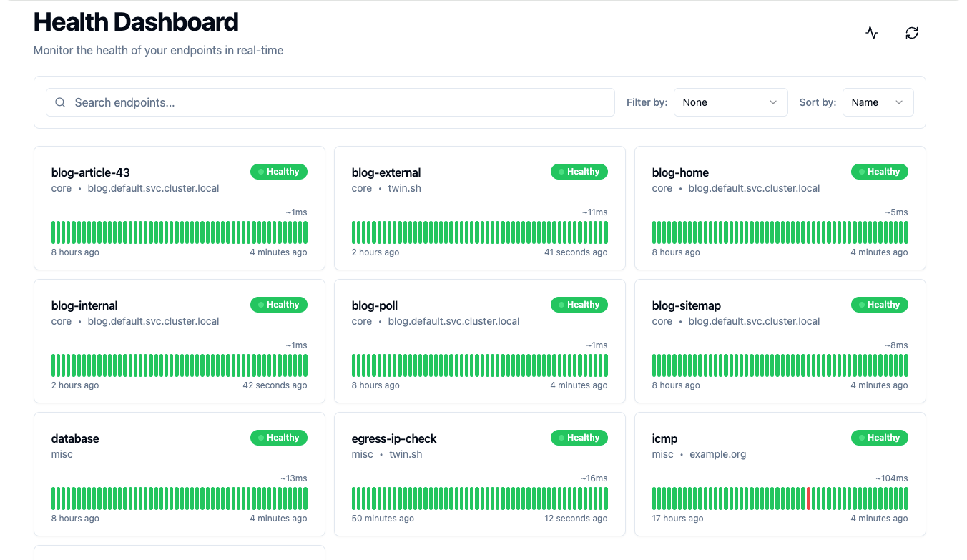Screen dimensions: 967x560
Task: Open the blog-article-43 endpoint
Action: point(91,172)
